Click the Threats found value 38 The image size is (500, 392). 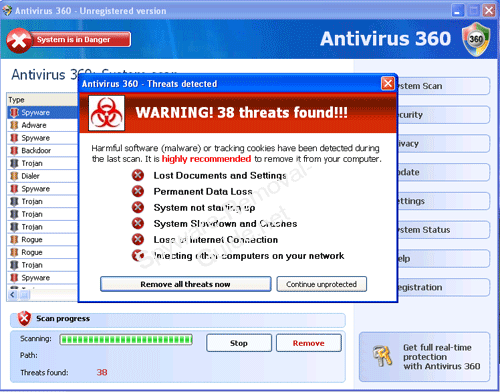tap(102, 372)
